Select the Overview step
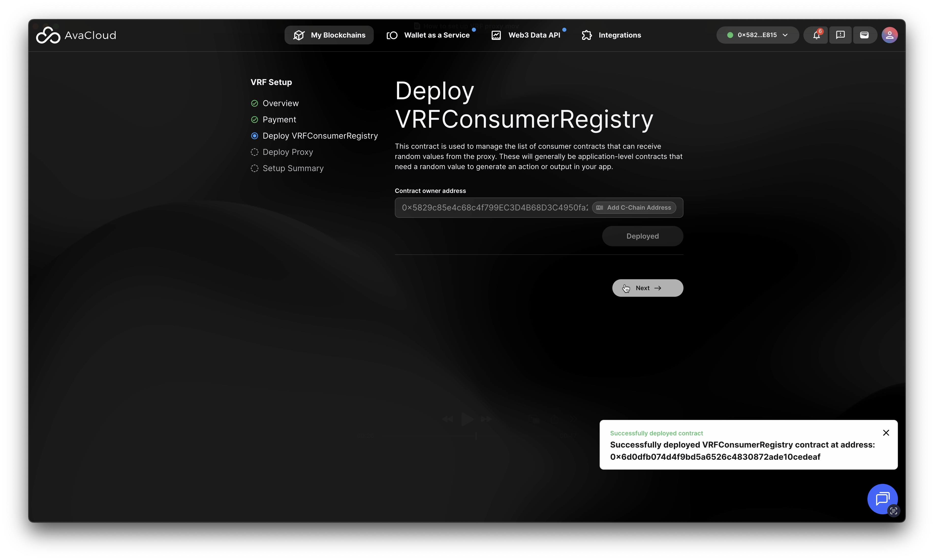 [x=280, y=103]
